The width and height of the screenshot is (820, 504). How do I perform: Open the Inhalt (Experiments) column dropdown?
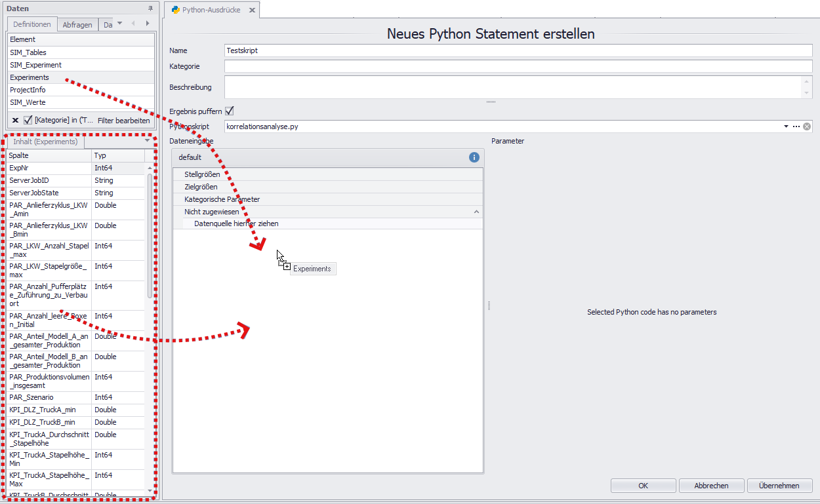click(x=148, y=141)
